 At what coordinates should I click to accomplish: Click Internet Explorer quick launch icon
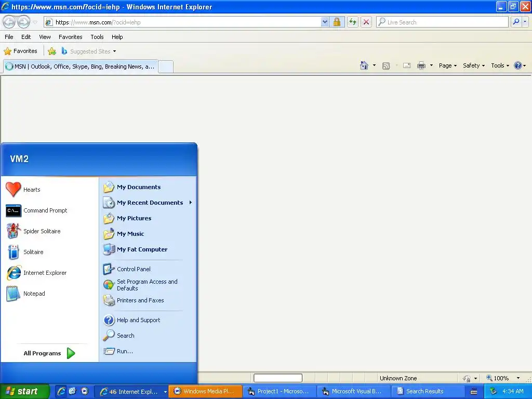(x=61, y=391)
